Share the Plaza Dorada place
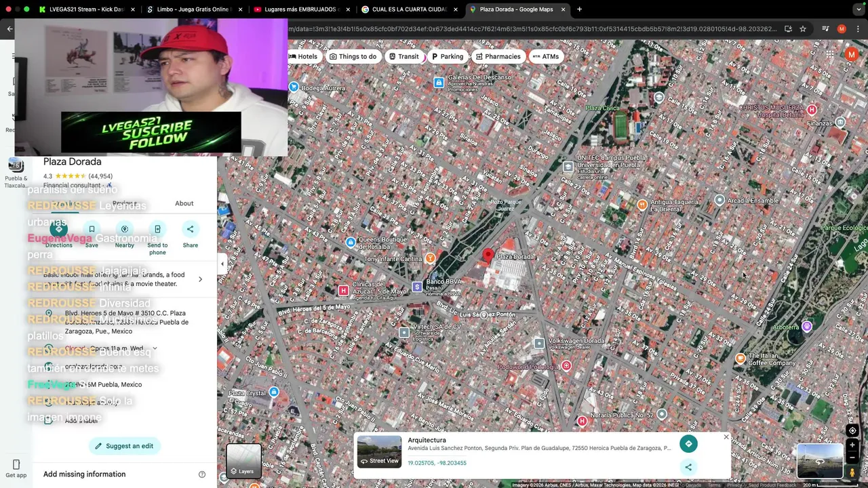 point(191,229)
